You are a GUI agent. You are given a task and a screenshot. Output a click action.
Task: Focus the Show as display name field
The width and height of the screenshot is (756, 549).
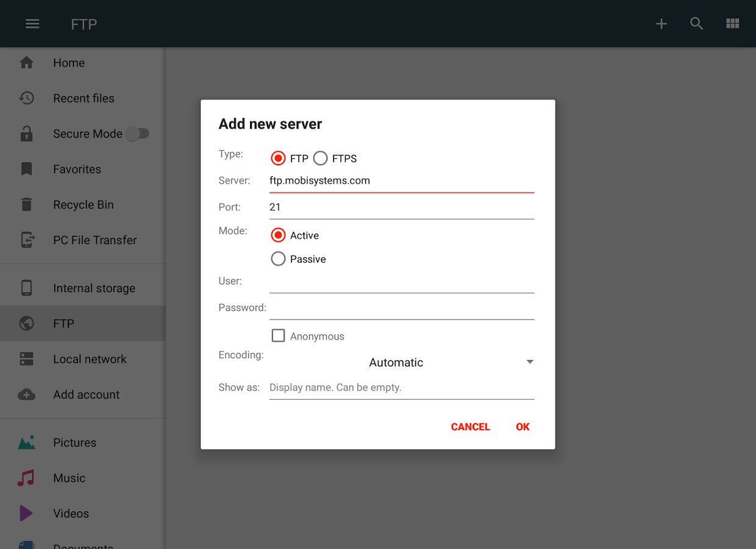pos(401,388)
